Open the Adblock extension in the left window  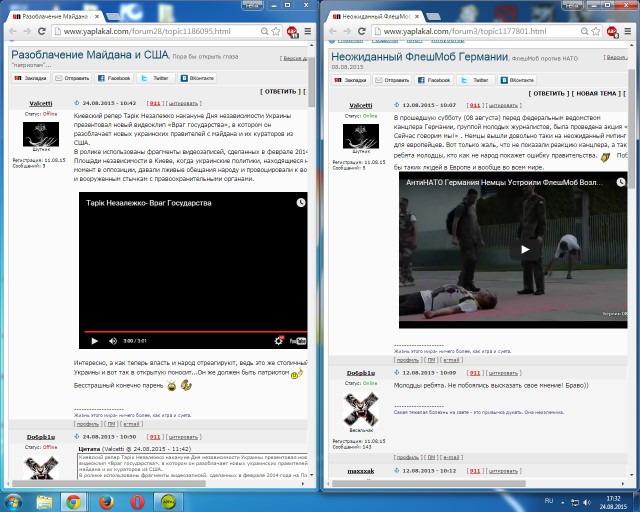[292, 31]
